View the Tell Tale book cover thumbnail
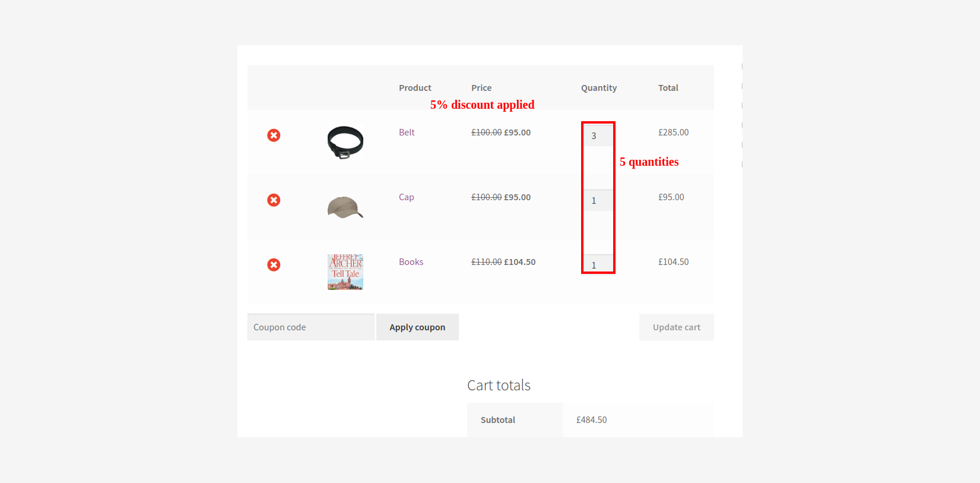Viewport: 980px width, 483px height. pyautogui.click(x=345, y=272)
